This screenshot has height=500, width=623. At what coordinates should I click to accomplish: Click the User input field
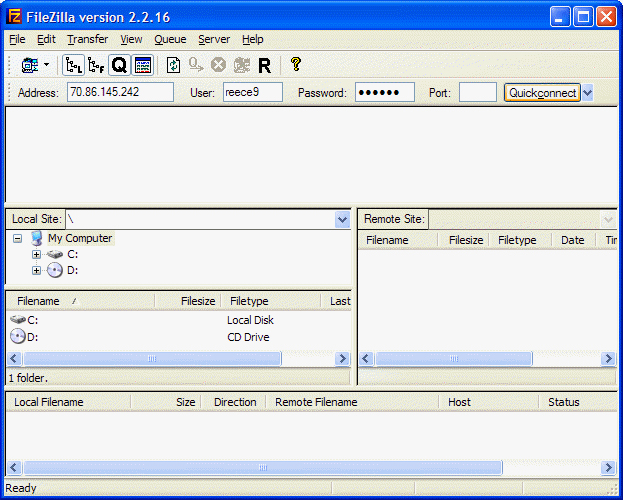point(253,92)
